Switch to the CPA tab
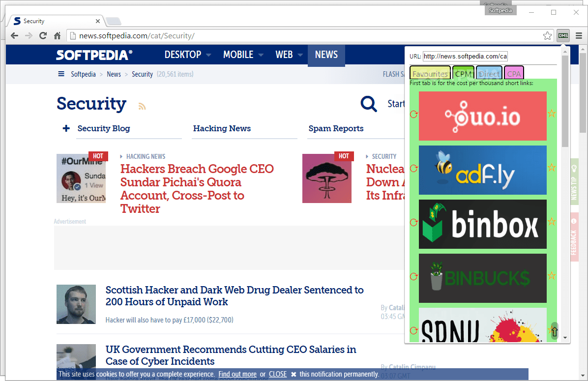The height and width of the screenshot is (381, 588). 514,74
